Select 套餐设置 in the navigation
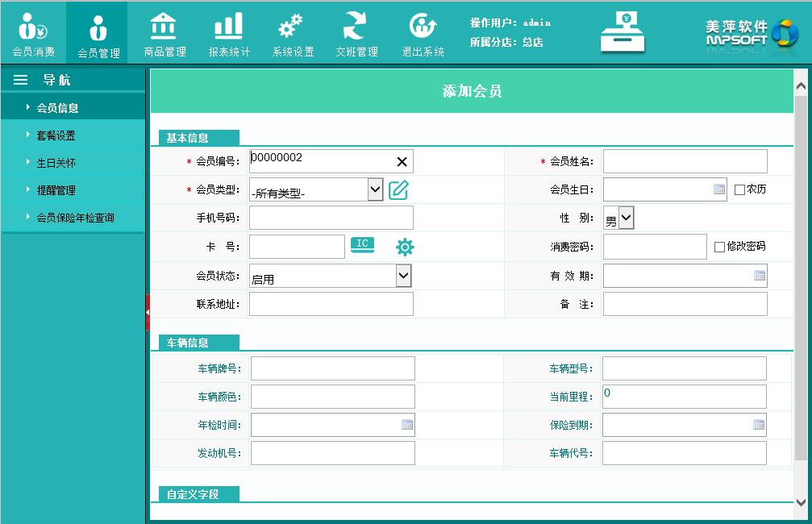812x524 pixels. tap(56, 135)
